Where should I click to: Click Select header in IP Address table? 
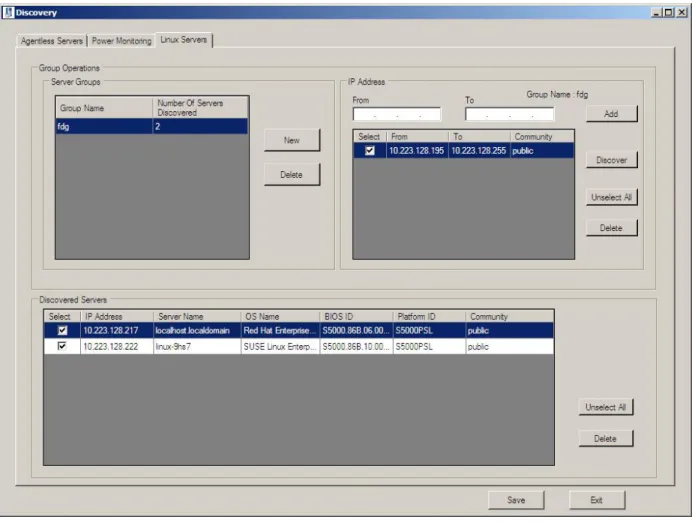(369, 137)
